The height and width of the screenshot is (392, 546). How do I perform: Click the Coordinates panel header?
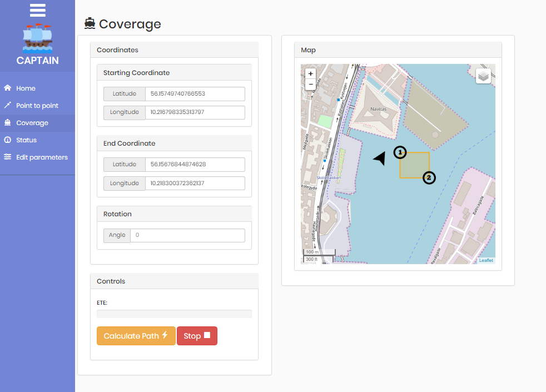point(174,50)
